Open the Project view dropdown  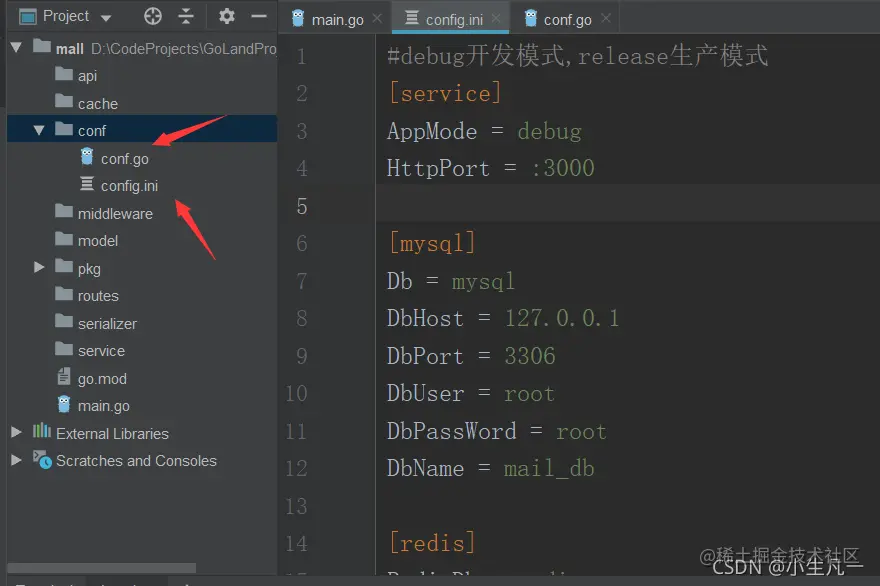(x=106, y=18)
